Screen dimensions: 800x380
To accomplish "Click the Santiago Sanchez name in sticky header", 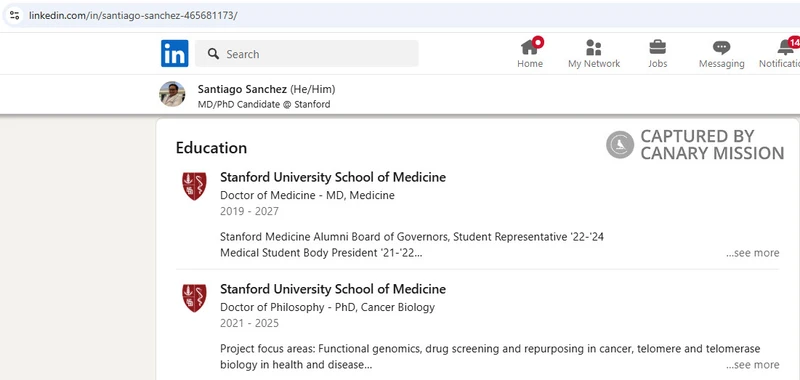I will click(242, 89).
